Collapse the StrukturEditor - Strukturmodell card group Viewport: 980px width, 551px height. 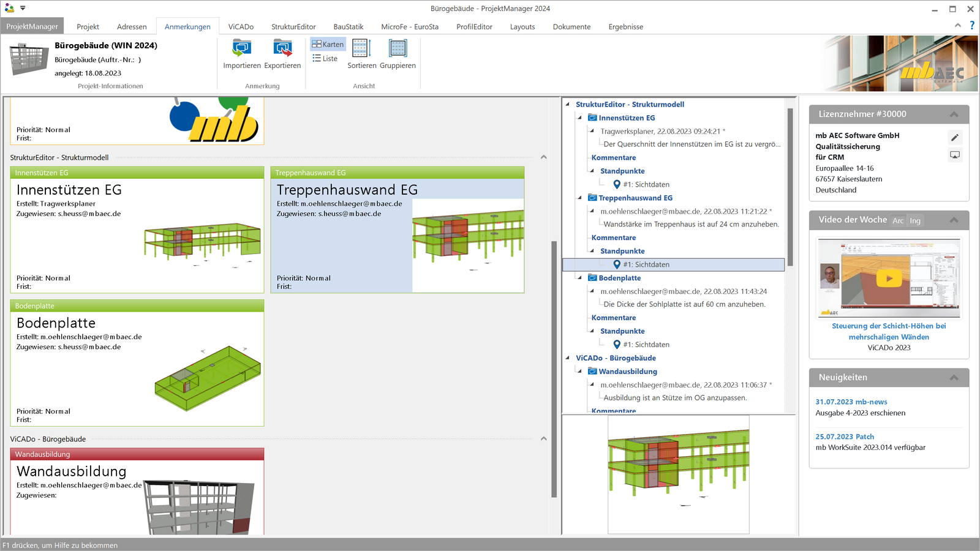click(543, 157)
